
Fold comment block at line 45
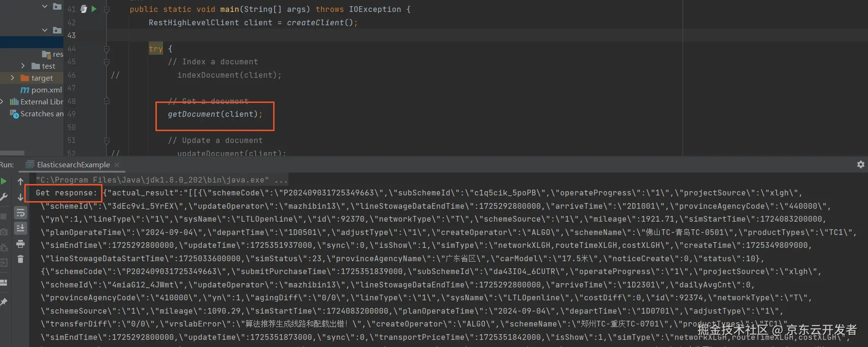pyautogui.click(x=107, y=62)
